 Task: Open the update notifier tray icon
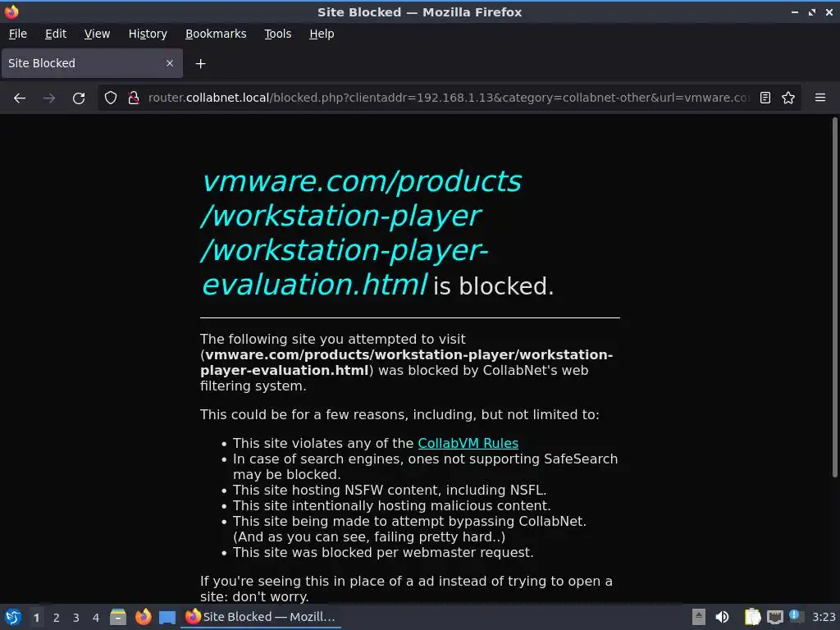796,616
